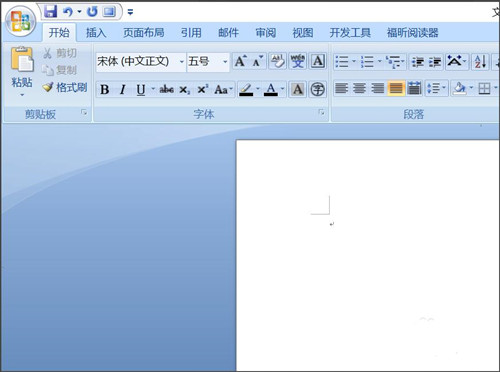Apply text highlight color
The image size is (500, 372).
(x=246, y=89)
